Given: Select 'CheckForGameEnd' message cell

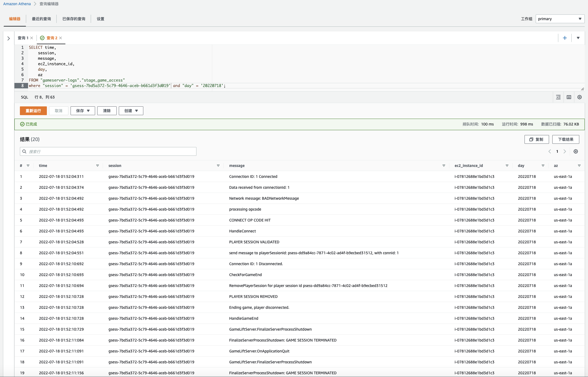Looking at the screenshot, I should pyautogui.click(x=245, y=275).
